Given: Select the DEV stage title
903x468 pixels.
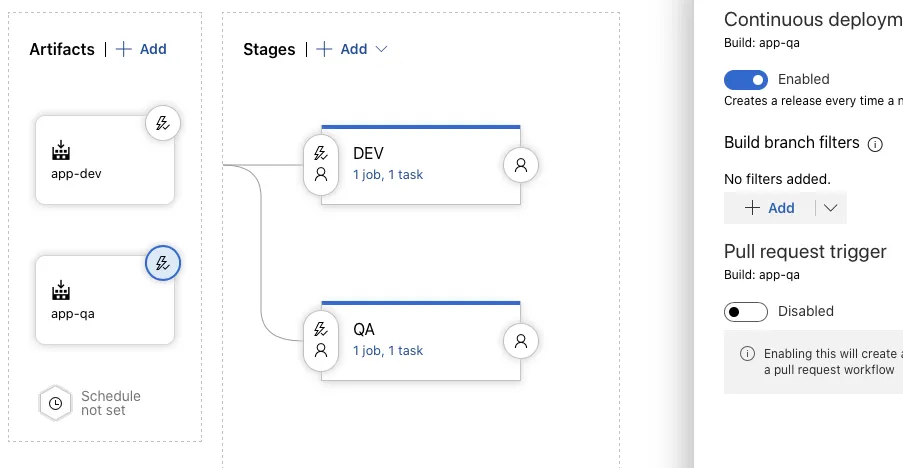Looking at the screenshot, I should coord(368,153).
